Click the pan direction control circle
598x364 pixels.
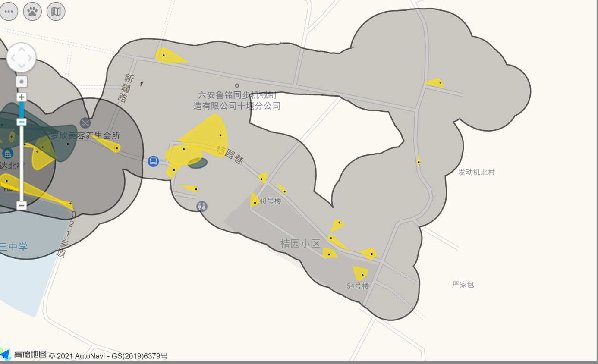point(21,57)
